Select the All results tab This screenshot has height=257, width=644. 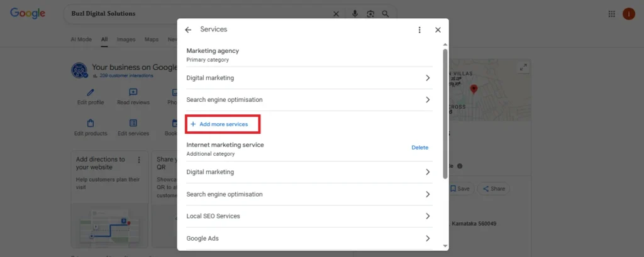point(104,40)
